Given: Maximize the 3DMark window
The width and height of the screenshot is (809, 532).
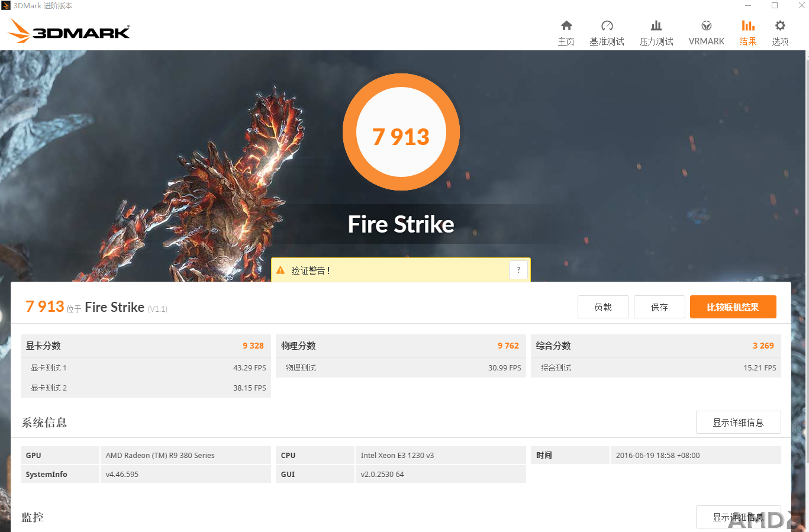Looking at the screenshot, I should 775,5.
